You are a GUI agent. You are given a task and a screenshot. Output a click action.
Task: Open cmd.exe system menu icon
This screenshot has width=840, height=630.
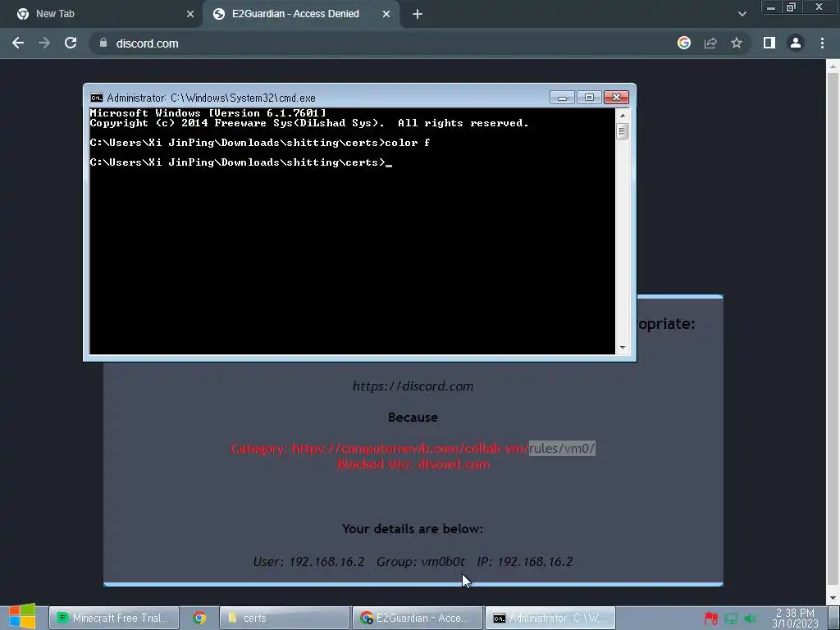[x=97, y=98]
